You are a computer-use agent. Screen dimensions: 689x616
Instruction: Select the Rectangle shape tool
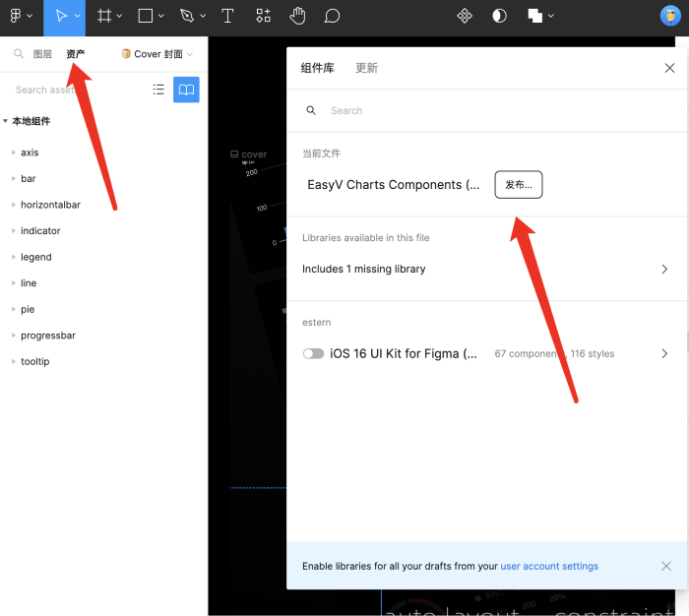click(145, 16)
